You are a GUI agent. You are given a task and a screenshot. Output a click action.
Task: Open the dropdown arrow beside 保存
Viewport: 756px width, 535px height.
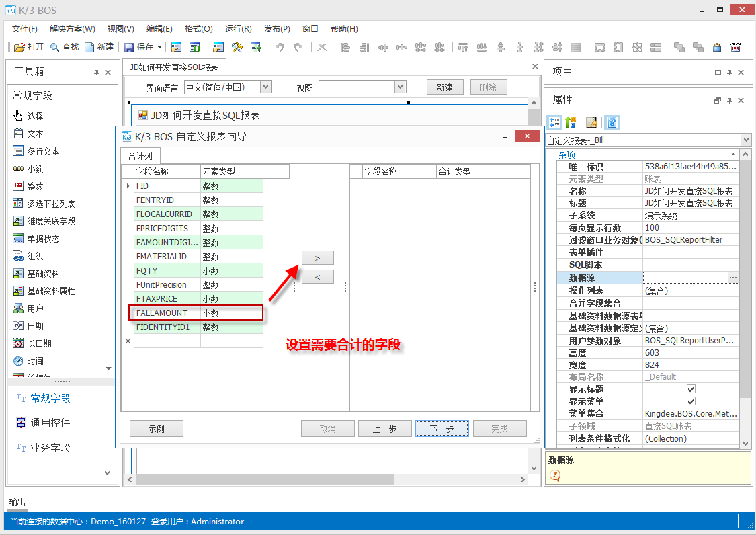pyautogui.click(x=159, y=47)
